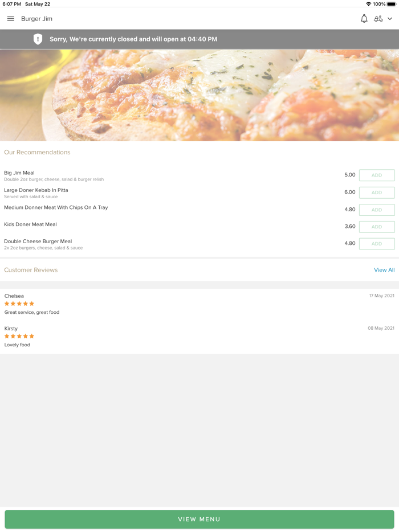Screen dimensions: 399x532
Task: Open notifications bell
Action: point(364,19)
